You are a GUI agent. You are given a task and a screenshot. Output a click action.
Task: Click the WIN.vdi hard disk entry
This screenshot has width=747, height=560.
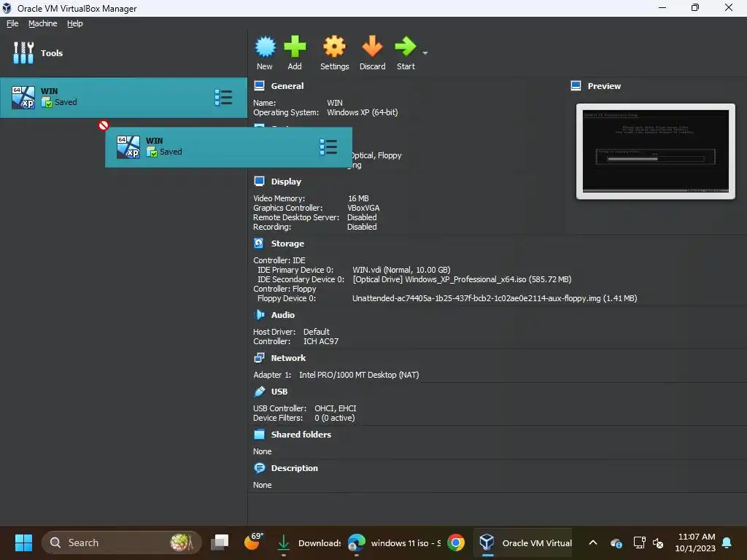pos(401,270)
